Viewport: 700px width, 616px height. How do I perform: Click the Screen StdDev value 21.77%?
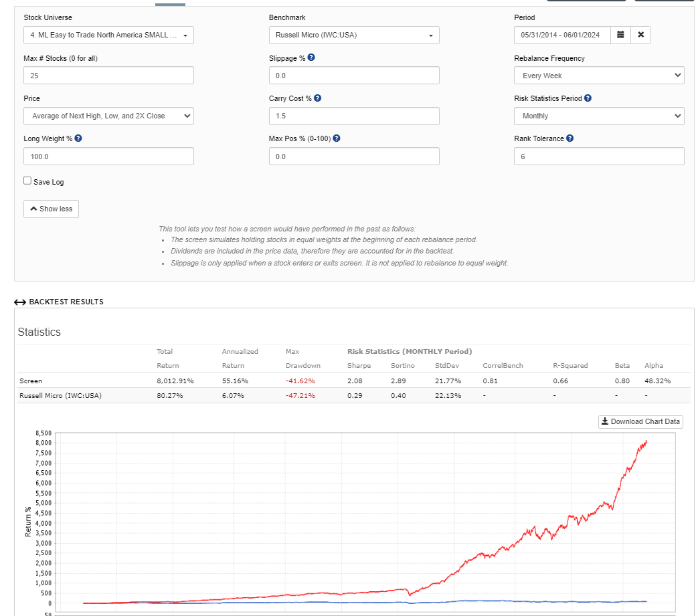click(448, 381)
